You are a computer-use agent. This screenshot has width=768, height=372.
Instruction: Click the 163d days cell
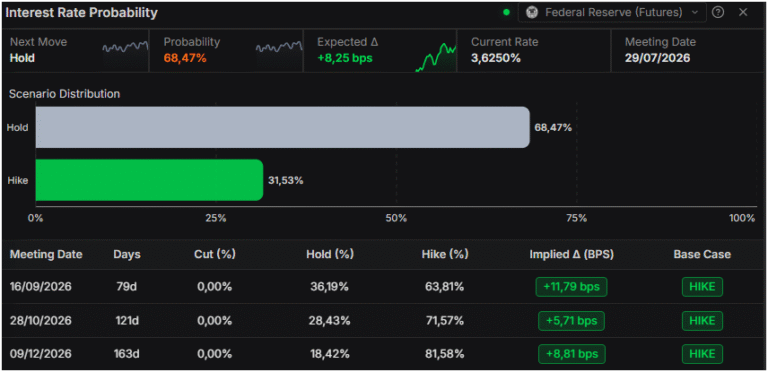point(127,354)
